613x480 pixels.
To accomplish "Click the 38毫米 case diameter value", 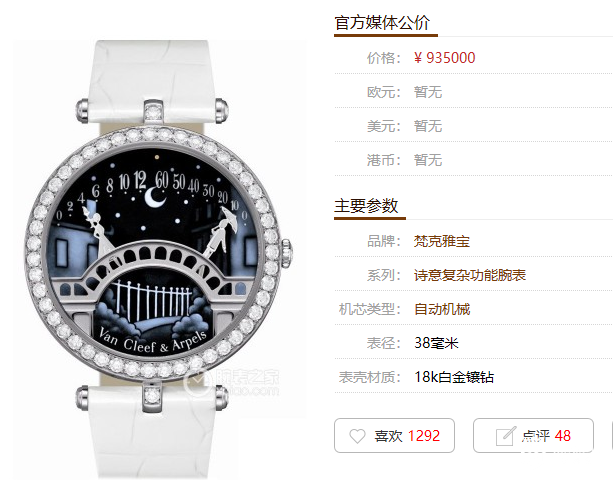I will (x=436, y=343).
